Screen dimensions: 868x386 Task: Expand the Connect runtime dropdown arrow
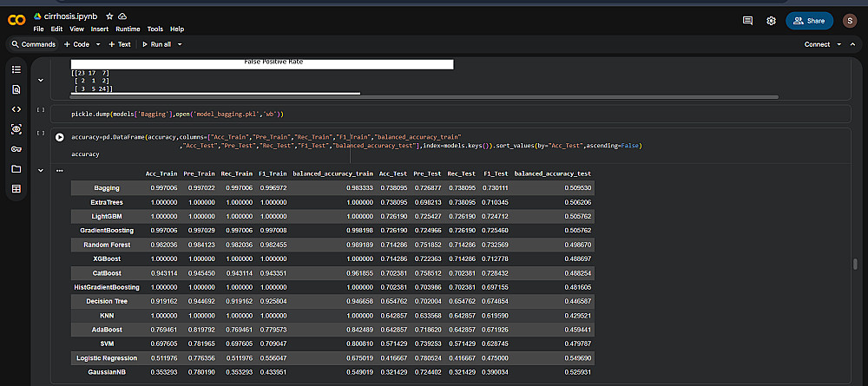(838, 44)
